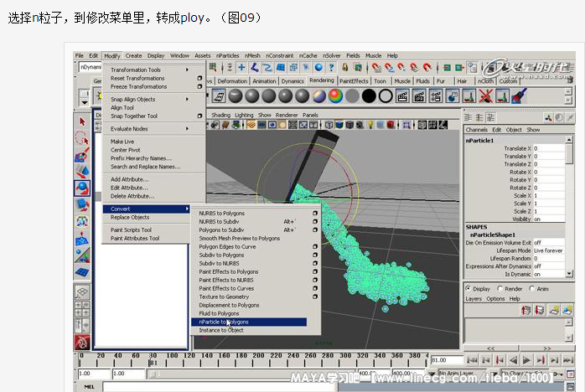Viewport: 585px width, 392px height.
Task: Click the current frame 81.00 field
Action: (447, 360)
